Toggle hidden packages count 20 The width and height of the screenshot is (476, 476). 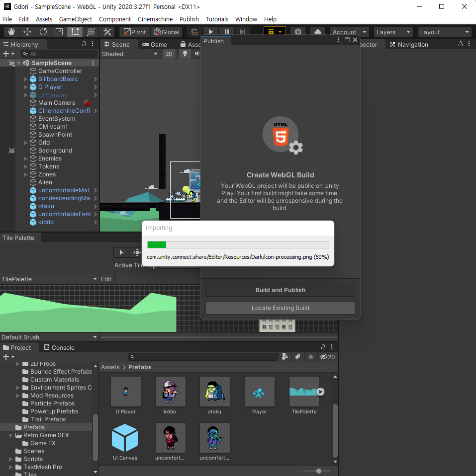[327, 357]
